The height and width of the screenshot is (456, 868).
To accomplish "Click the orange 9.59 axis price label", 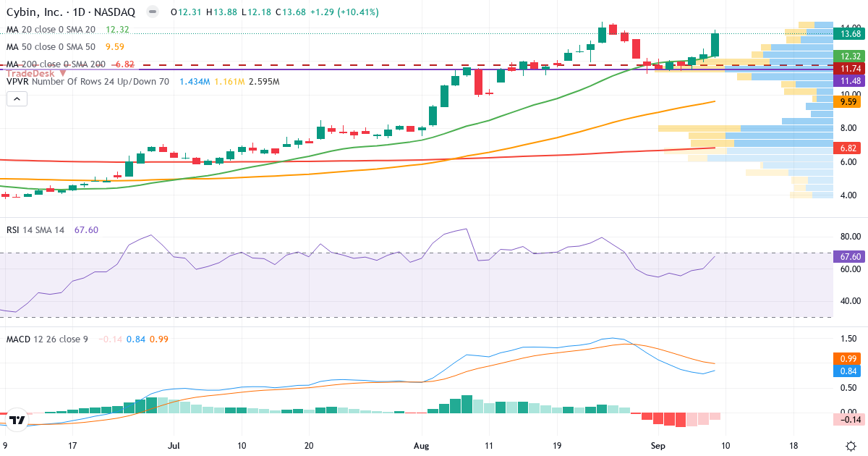I will (x=847, y=102).
